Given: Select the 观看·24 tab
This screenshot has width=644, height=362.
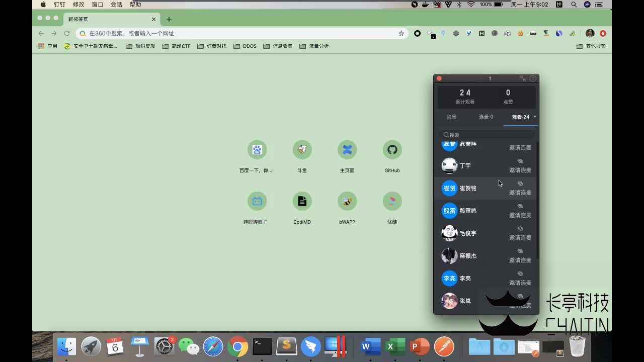Looking at the screenshot, I should coord(521,117).
